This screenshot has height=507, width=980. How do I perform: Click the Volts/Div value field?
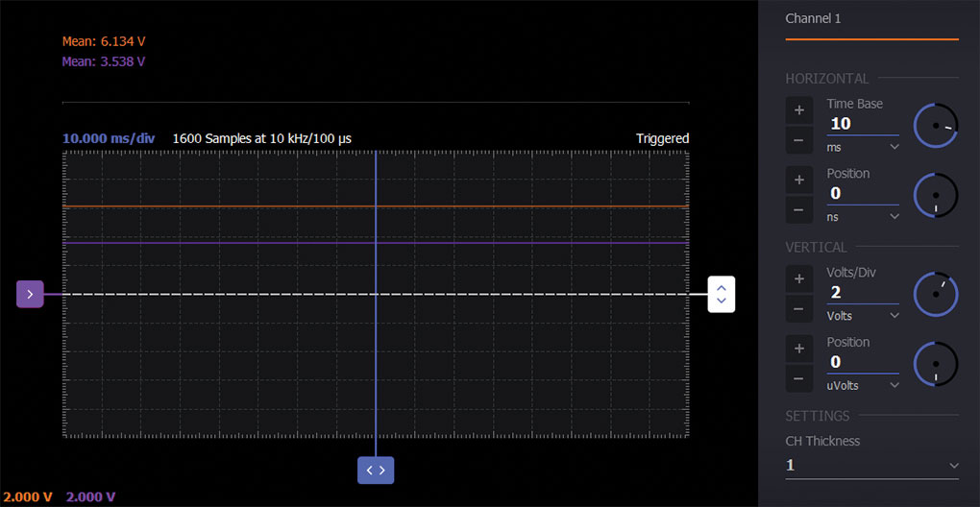coord(863,293)
